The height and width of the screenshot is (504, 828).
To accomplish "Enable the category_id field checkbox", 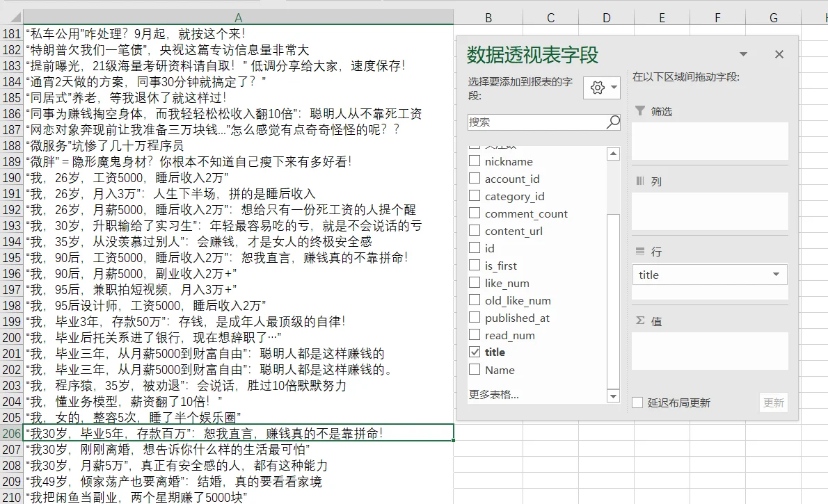I will pos(475,195).
